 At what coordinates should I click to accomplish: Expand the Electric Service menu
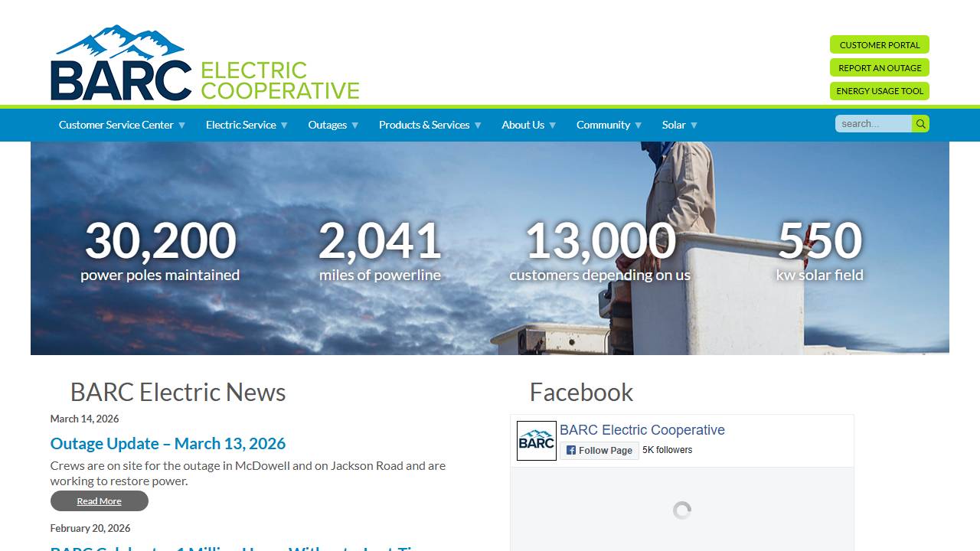coord(240,125)
